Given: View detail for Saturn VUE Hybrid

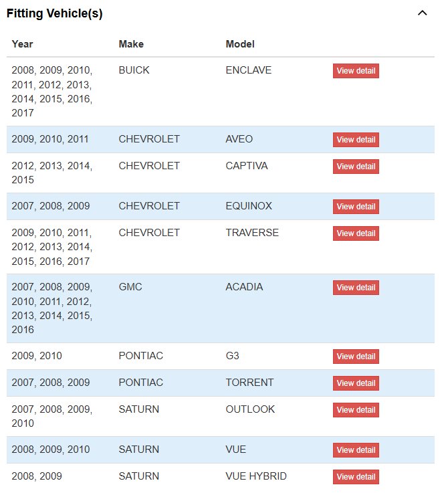Looking at the screenshot, I should (x=356, y=477).
